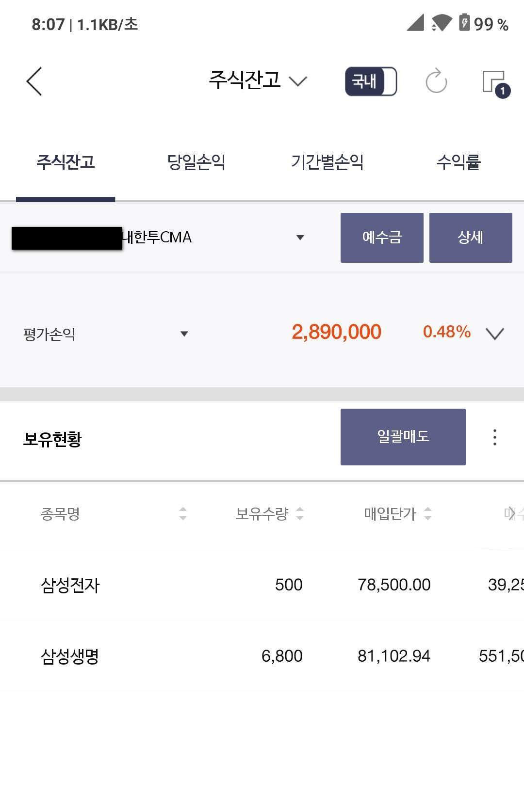Sort holdings by 보유수량 column arrows

click(x=300, y=513)
